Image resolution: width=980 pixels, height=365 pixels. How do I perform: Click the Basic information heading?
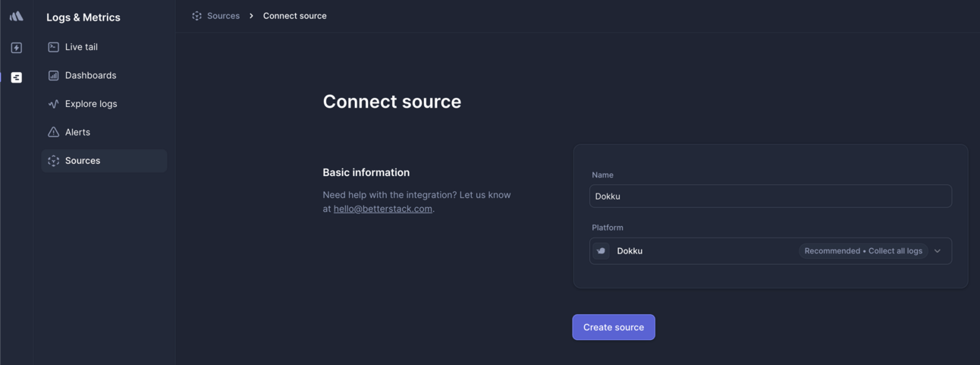(x=366, y=172)
